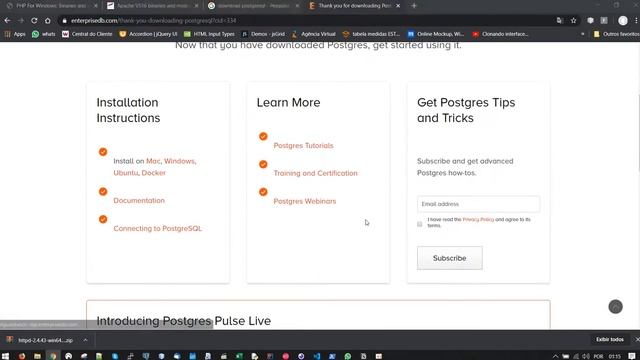The image size is (640, 360).
Task: Open Excel from the taskbar
Action: [239, 356]
